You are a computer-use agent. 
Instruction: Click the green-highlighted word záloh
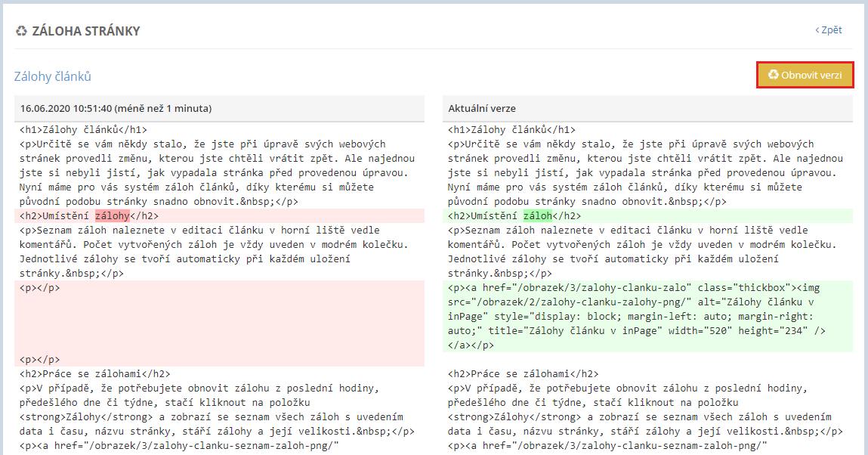pos(538,216)
